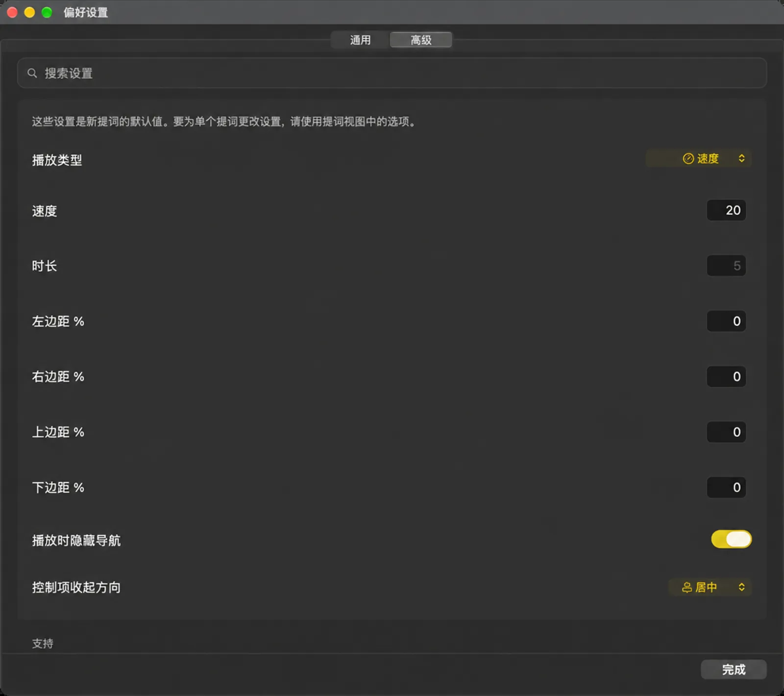The width and height of the screenshot is (784, 696).
Task: Click the 支持 section heading
Action: [x=43, y=644]
